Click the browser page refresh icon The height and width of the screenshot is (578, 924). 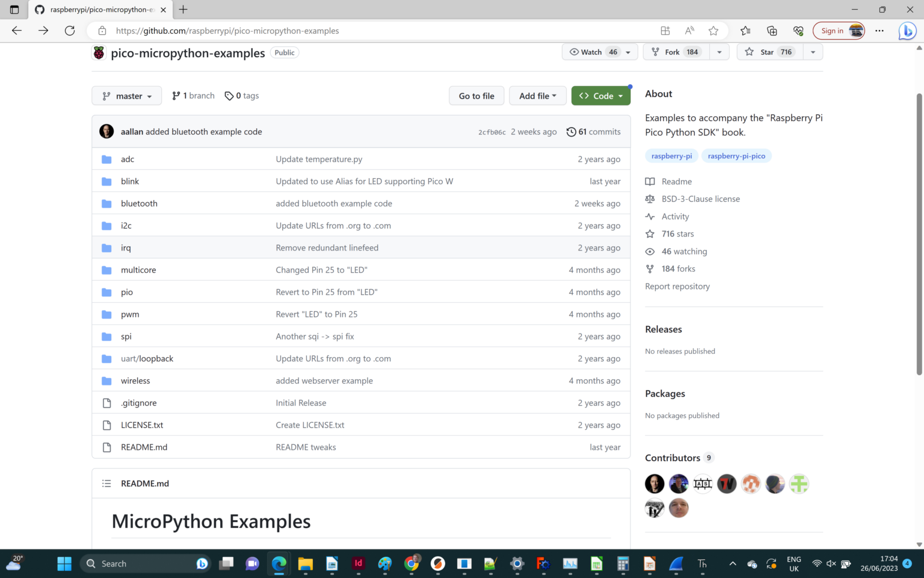pyautogui.click(x=70, y=31)
